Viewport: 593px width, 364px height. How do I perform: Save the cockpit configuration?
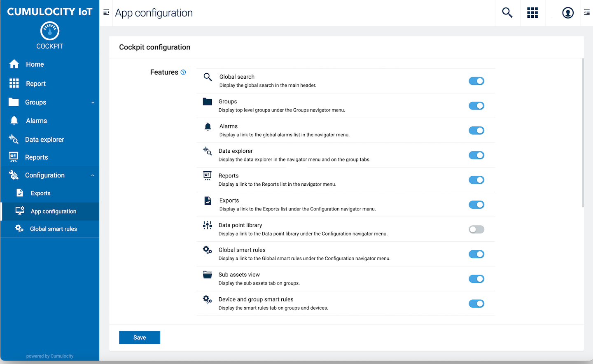140,338
